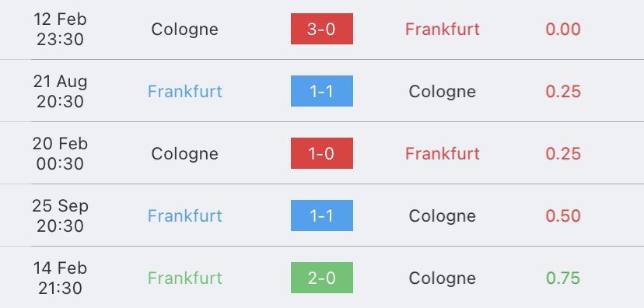Viewport: 644px width, 308px height.
Task: Open Cologne in 25 Sep match
Action: tap(443, 216)
